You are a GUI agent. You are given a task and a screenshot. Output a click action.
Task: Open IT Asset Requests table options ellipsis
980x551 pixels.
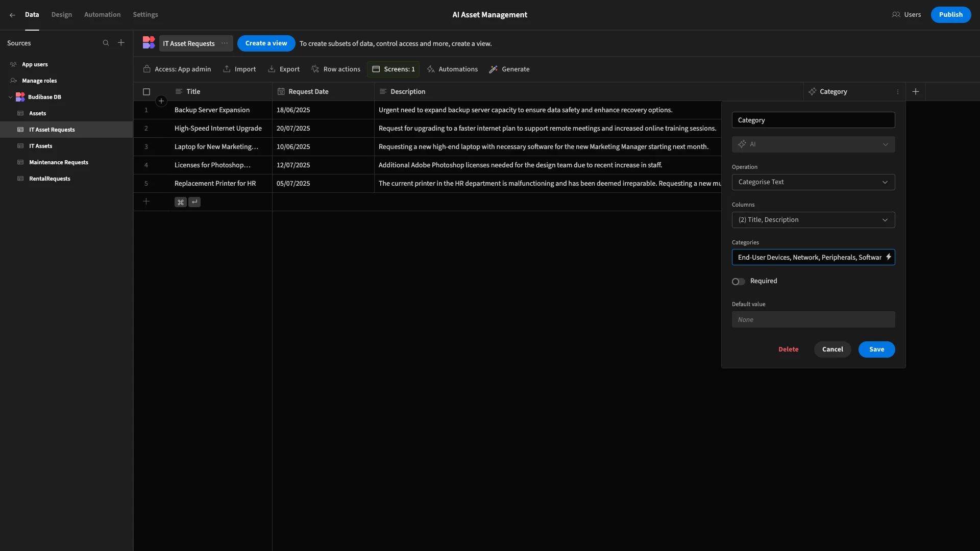225,43
